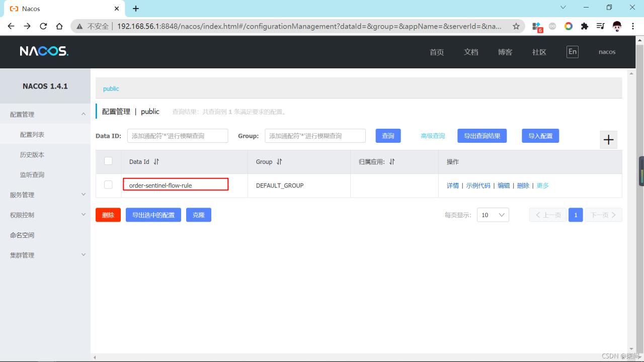Click 导出查询结果 button
This screenshot has height=362, width=644.
(482, 136)
